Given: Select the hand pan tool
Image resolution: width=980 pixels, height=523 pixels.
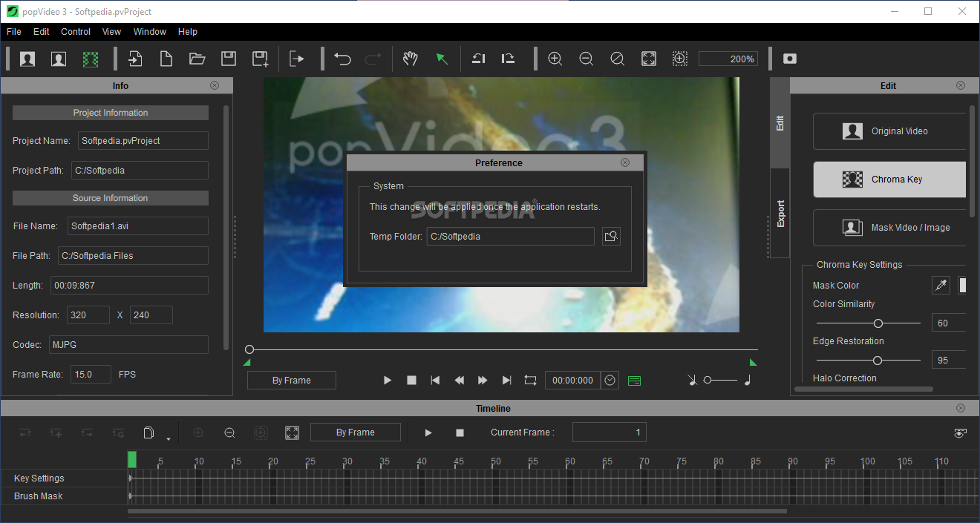Looking at the screenshot, I should (x=411, y=59).
